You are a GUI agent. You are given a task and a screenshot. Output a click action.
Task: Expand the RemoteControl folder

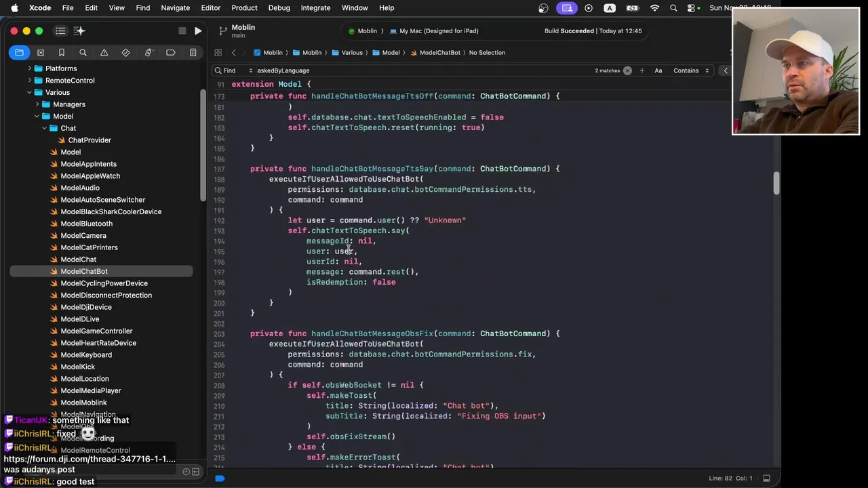pos(30,81)
